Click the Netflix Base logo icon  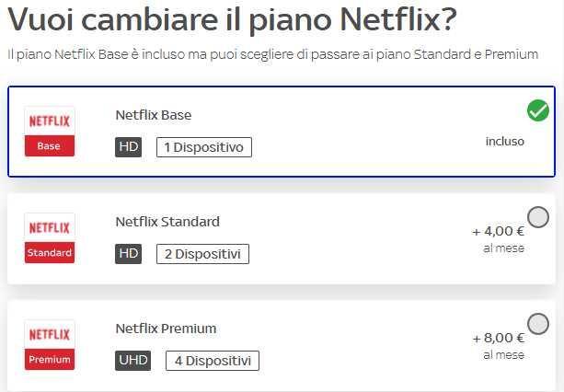[49, 132]
